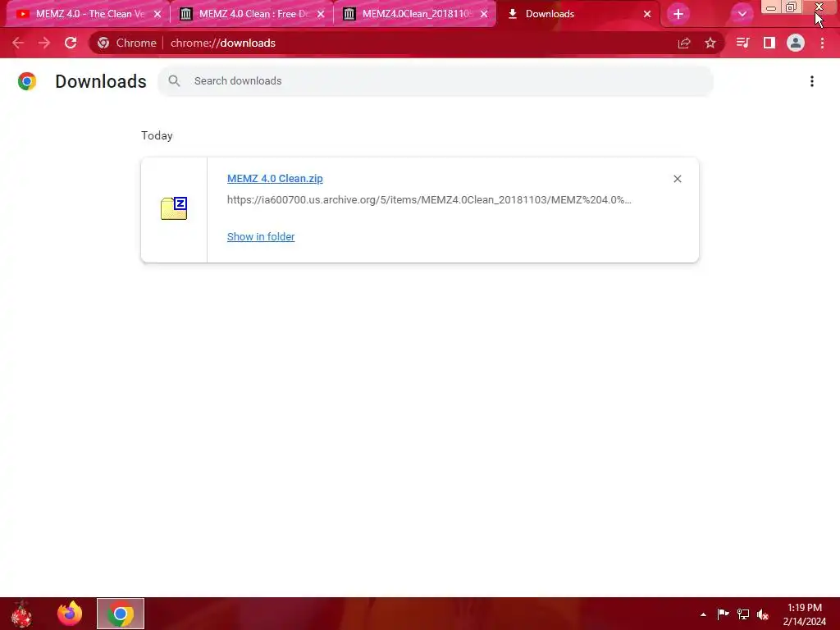Switch to the MEMZ4.0Clean_20181103 tab
Viewport: 840px width, 630px height.
415,14
